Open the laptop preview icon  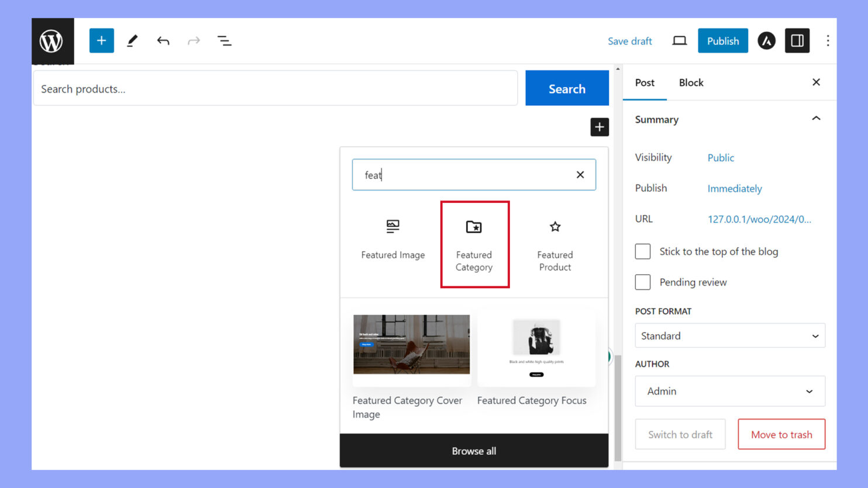pyautogui.click(x=679, y=41)
